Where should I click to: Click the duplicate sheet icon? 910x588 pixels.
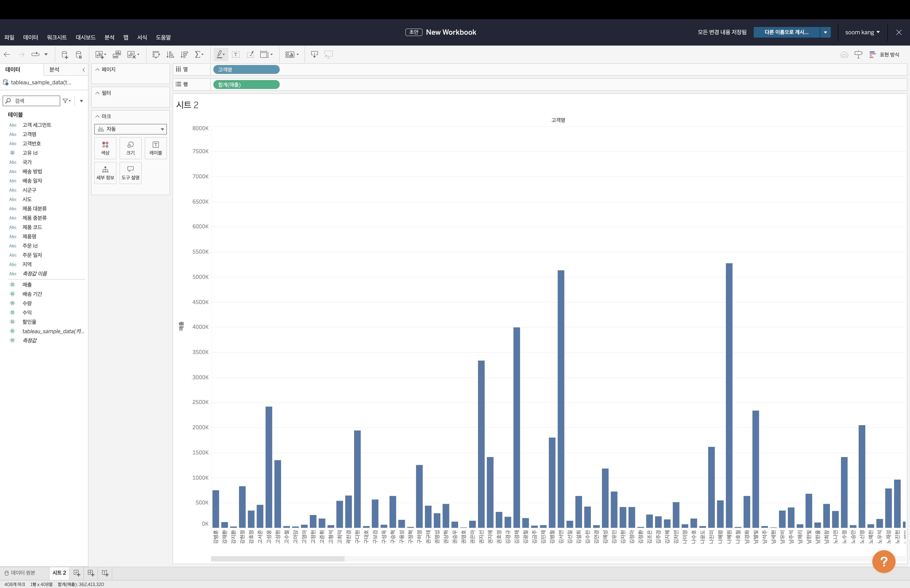pyautogui.click(x=117, y=55)
